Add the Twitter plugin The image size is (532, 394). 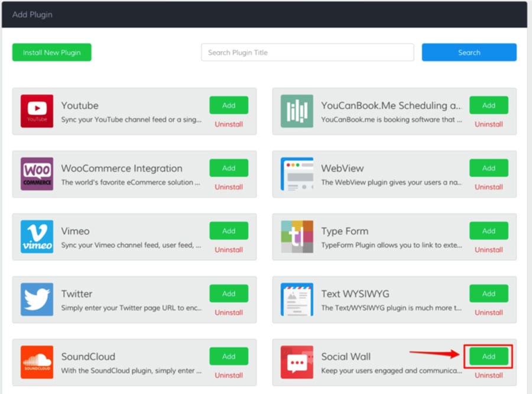tap(229, 293)
